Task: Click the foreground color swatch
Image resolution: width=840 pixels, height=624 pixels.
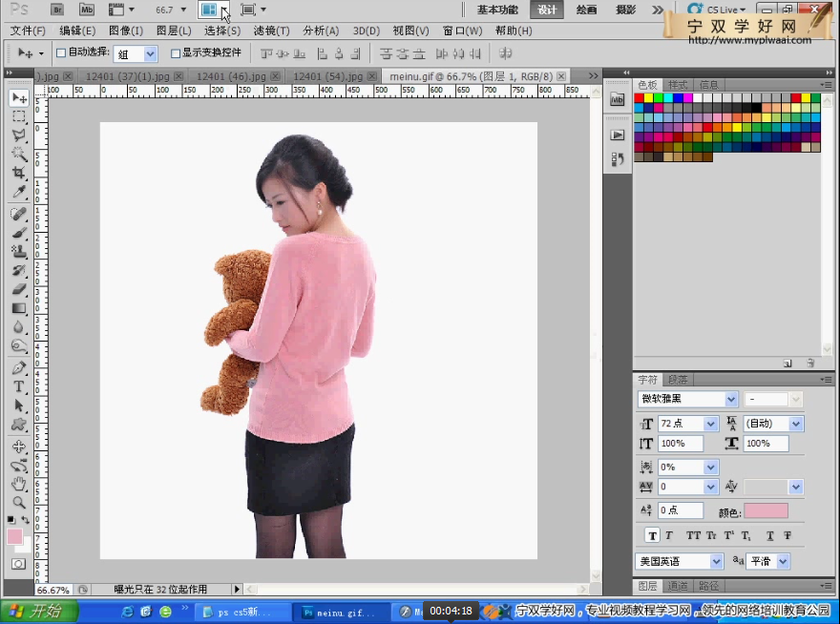Action: point(14,536)
